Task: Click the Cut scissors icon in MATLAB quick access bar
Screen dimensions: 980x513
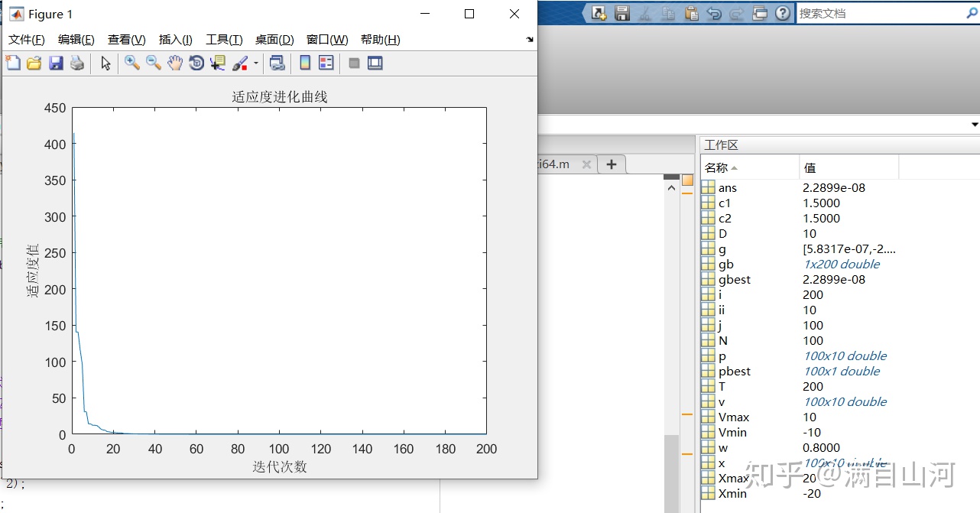Action: [x=645, y=13]
